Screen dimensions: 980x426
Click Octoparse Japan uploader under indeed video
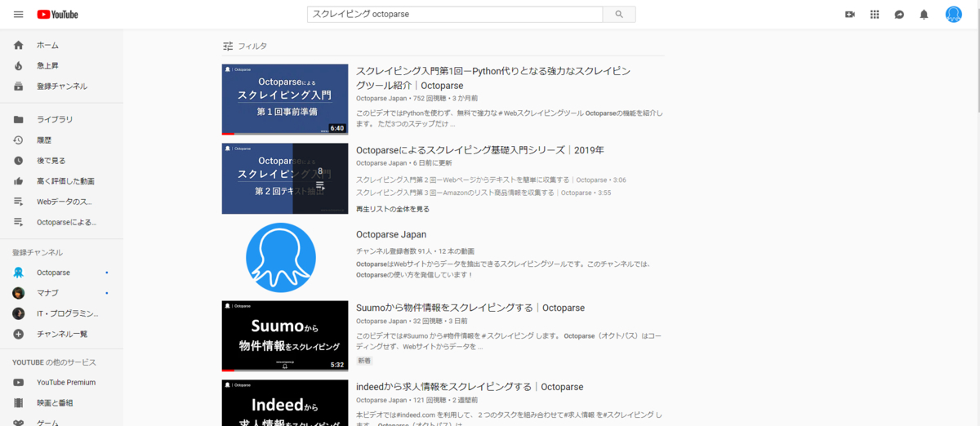[381, 401]
